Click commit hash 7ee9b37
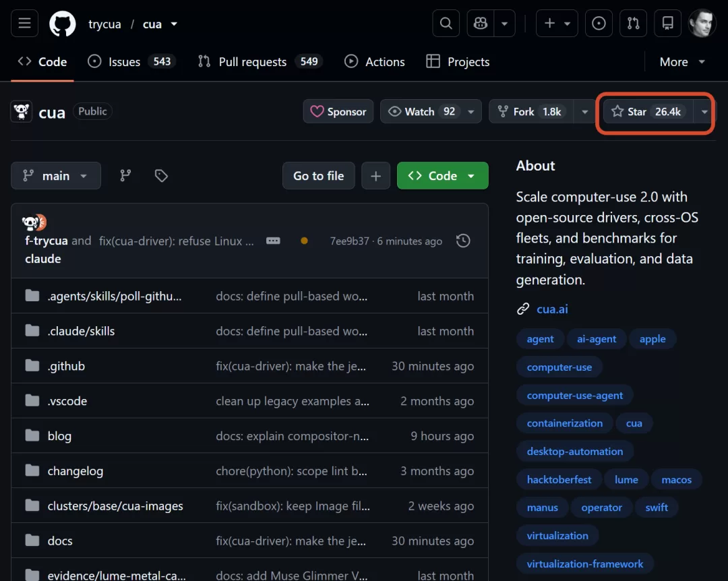 [349, 241]
